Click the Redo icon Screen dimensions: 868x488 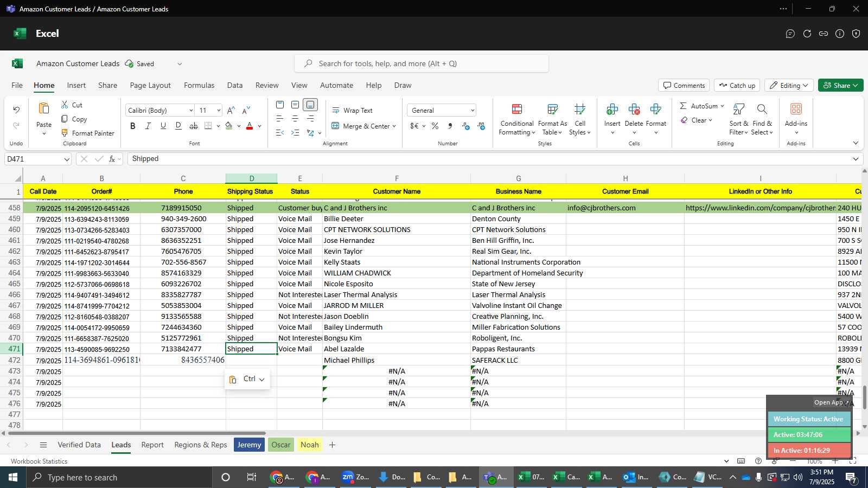pos(16,126)
